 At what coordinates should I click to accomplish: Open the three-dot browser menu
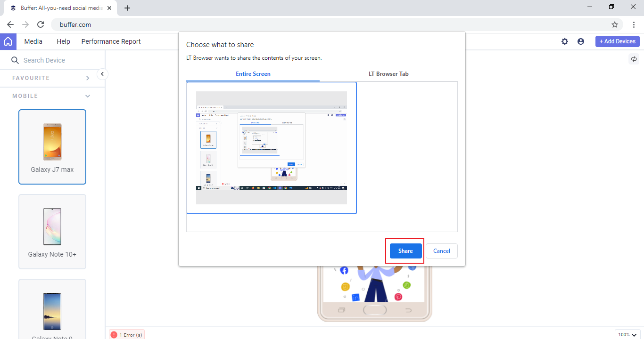click(x=634, y=24)
